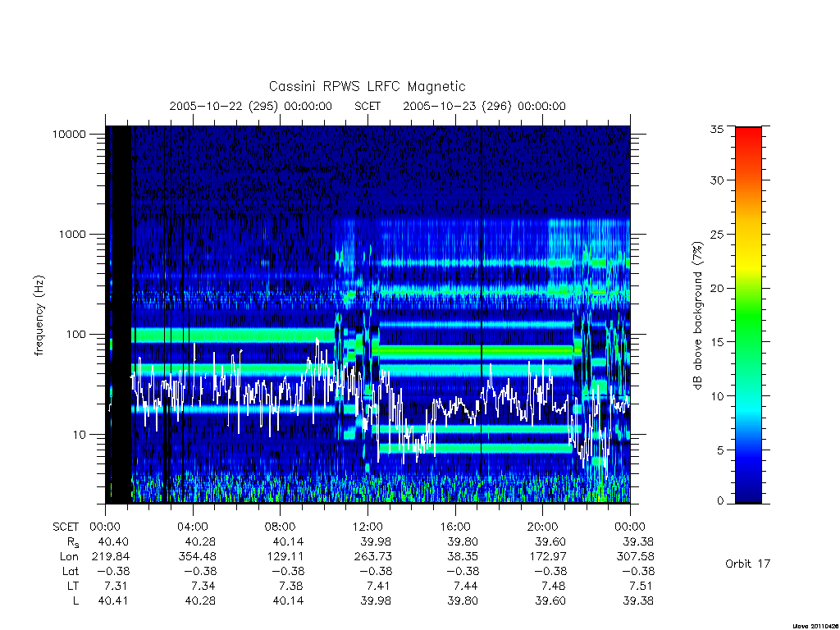Click the "15" colorbar scale label

pyautogui.click(x=716, y=342)
